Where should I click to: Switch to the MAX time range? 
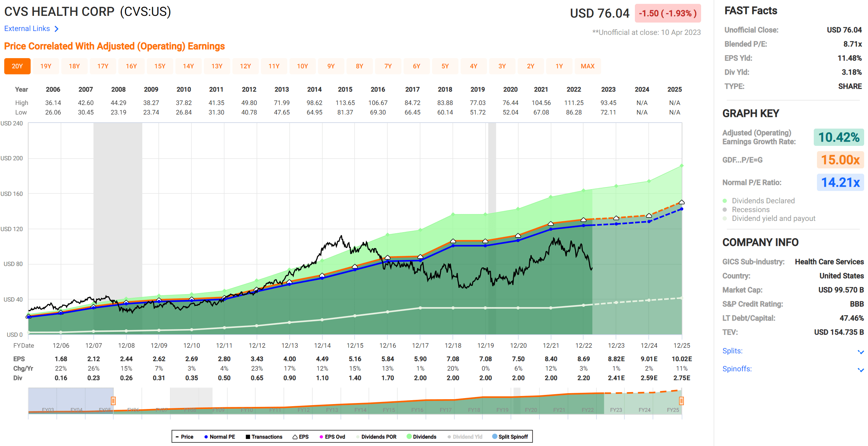pos(587,66)
